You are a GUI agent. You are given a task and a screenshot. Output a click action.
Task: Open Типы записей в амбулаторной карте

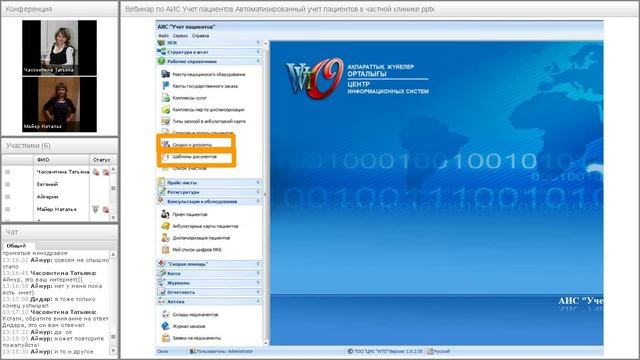[204, 122]
